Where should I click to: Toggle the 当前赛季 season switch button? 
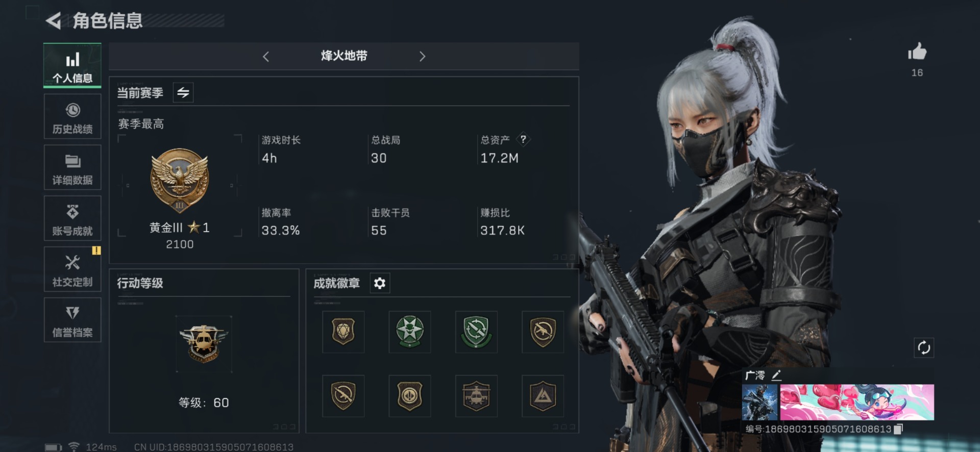tap(183, 92)
